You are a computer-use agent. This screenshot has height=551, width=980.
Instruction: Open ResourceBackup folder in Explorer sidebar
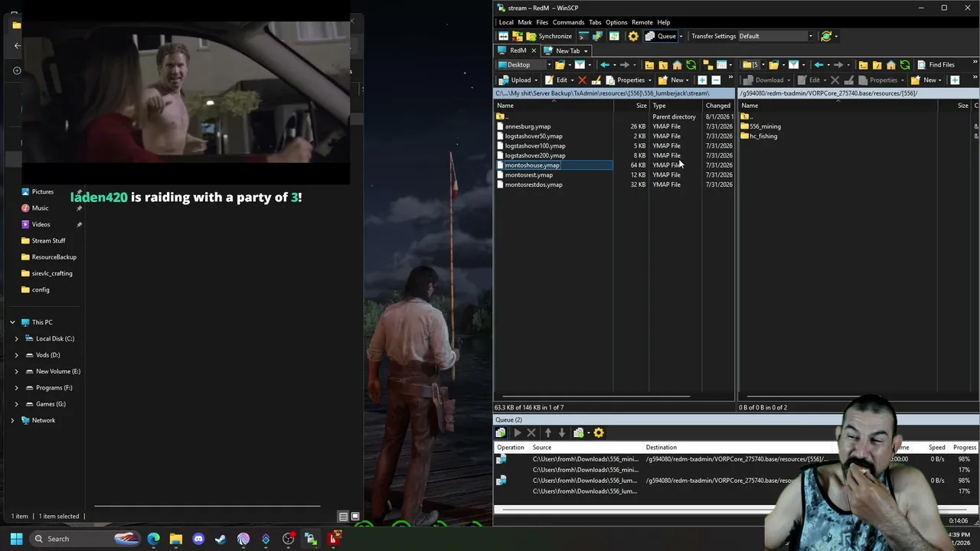click(x=48, y=257)
